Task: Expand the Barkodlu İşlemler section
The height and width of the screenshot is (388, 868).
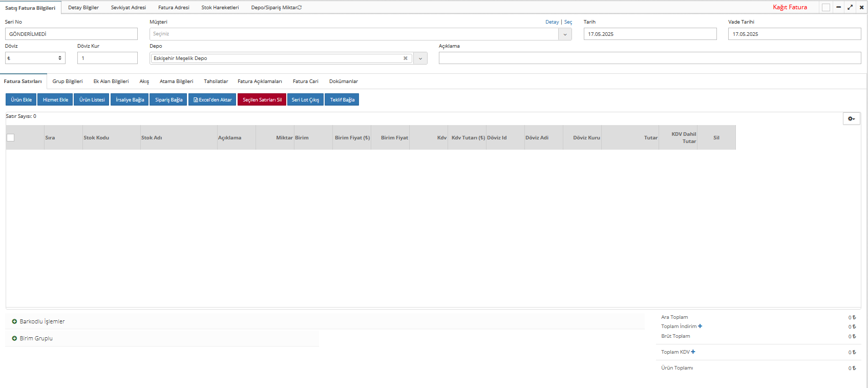Action: [14, 321]
